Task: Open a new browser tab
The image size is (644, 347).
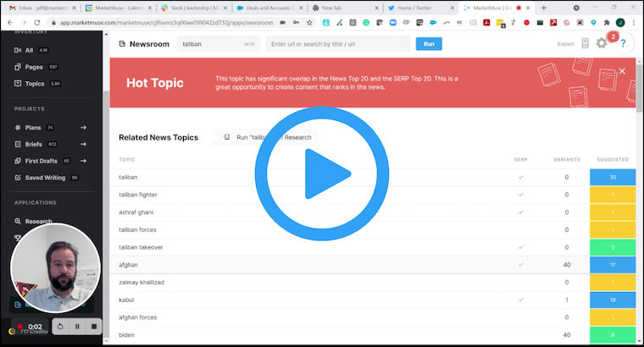Action: click(543, 8)
